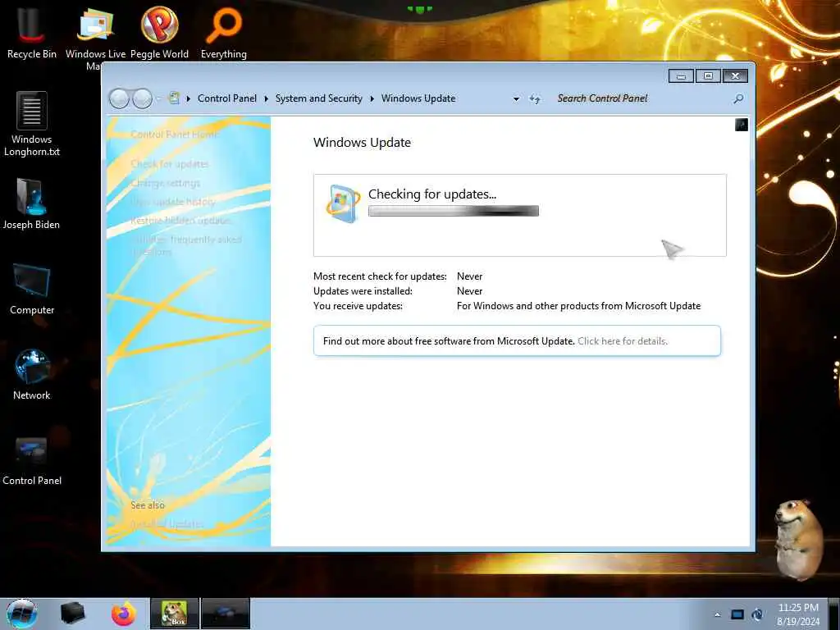Open recent pages dropdown next to Forward
Image resolution: width=840 pixels, height=630 pixels.
tap(158, 98)
